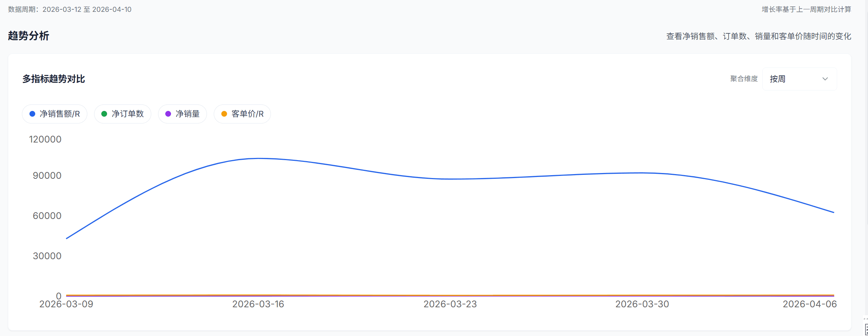The image size is (868, 336).
Task: Click the 数据周期 date range text
Action: [x=69, y=9]
